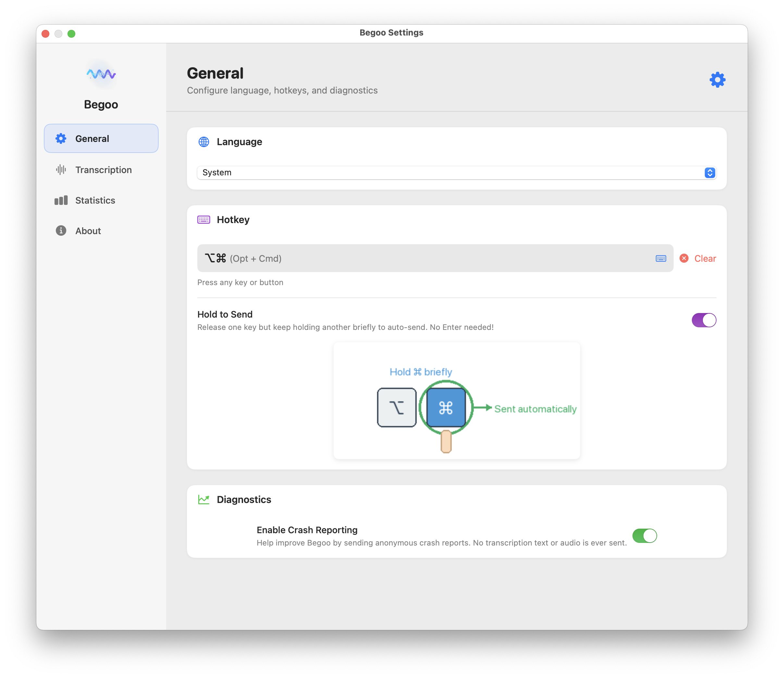
Task: Open the Statistics section
Action: (x=95, y=200)
